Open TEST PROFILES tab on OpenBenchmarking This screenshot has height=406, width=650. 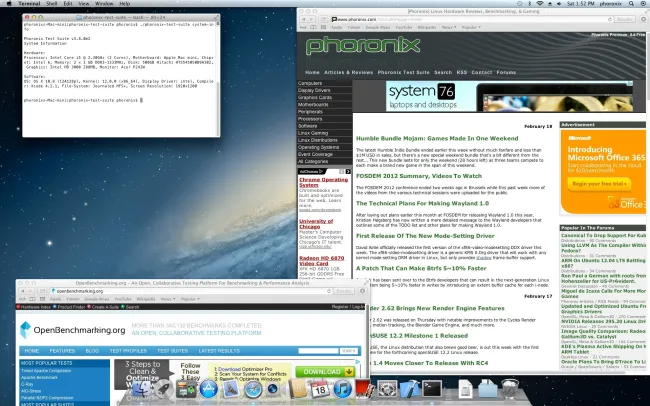tap(128, 351)
